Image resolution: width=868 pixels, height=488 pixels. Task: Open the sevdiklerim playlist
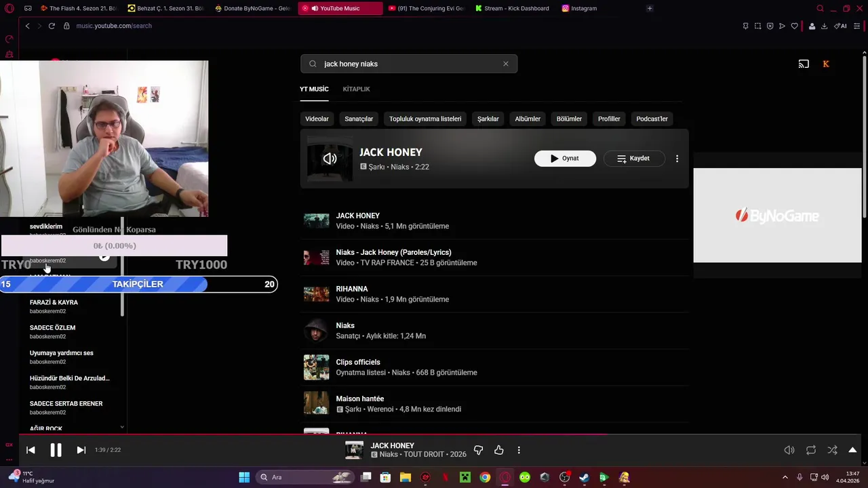point(46,226)
